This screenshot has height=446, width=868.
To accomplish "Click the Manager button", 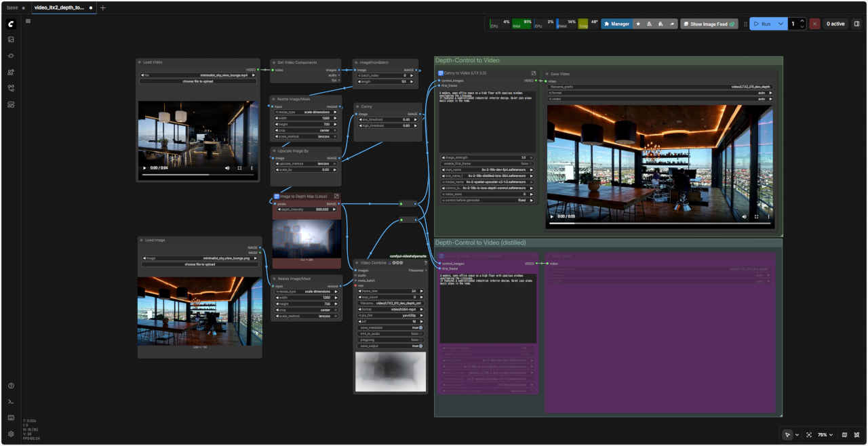I will [x=616, y=24].
